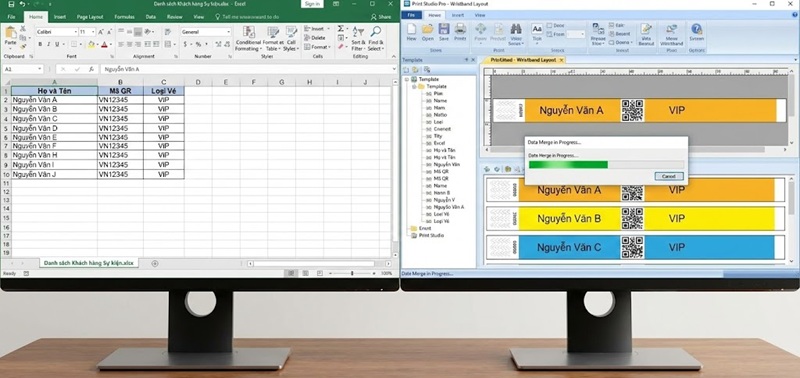
Task: Open the View tab in Print Studio Pro
Action: point(480,15)
